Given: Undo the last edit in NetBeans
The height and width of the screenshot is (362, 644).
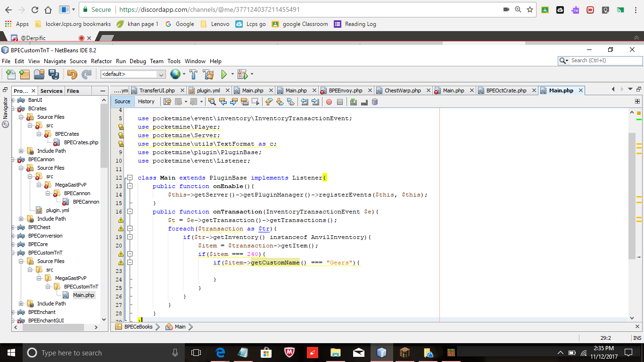Looking at the screenshot, I should [72, 74].
